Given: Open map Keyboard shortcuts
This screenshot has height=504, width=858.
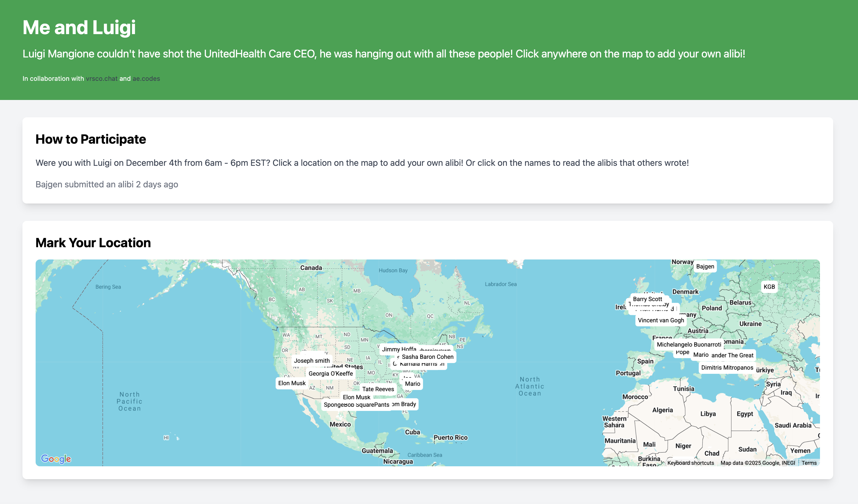Looking at the screenshot, I should point(690,463).
